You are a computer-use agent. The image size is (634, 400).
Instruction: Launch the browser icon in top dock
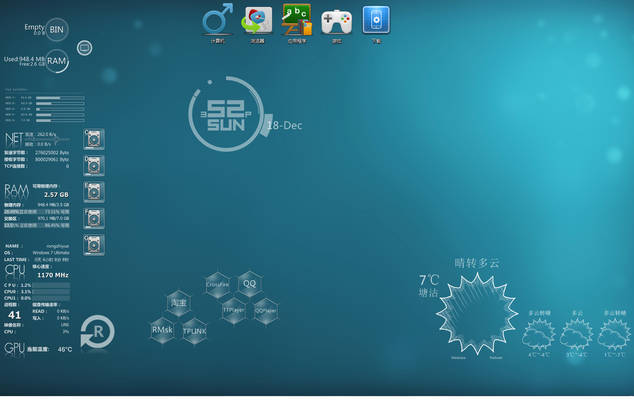tap(257, 19)
